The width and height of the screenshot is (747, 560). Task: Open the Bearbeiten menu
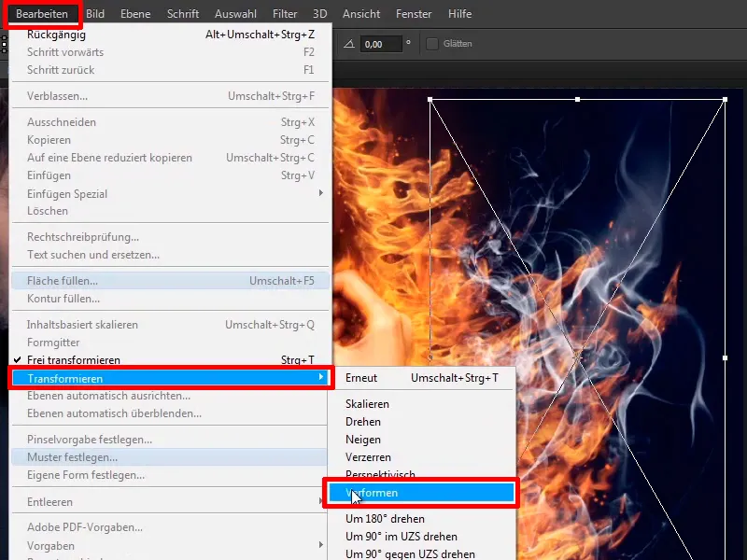coord(42,14)
